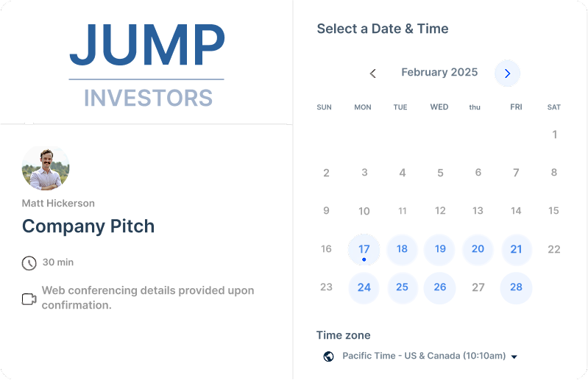Viewport: 588px width, 380px height.
Task: Click the video camera conferencing icon
Action: (x=29, y=299)
